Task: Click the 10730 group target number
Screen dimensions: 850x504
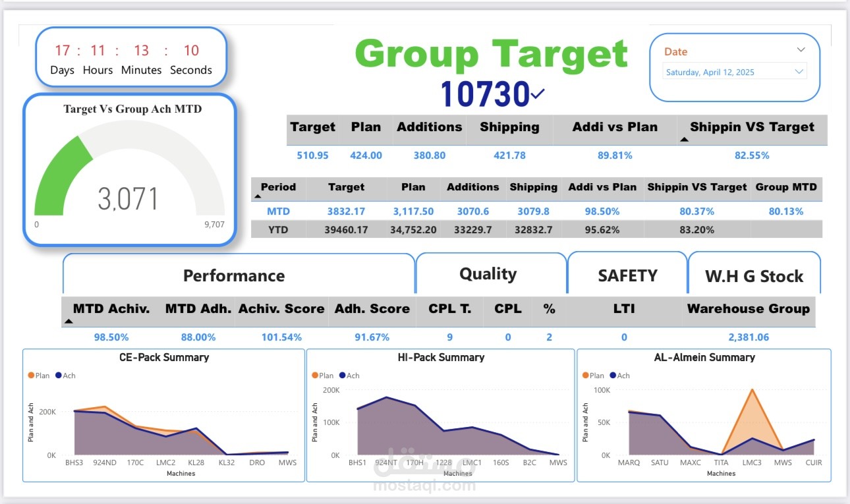Action: click(484, 94)
